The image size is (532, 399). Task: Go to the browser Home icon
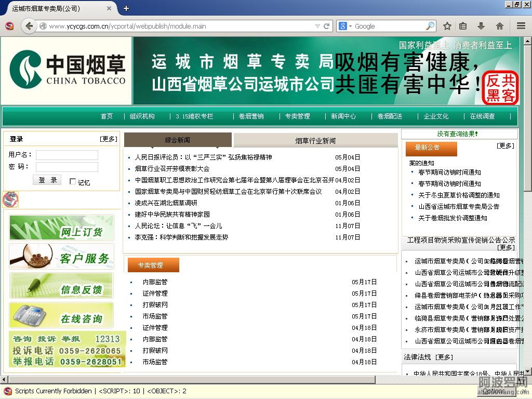(500, 26)
